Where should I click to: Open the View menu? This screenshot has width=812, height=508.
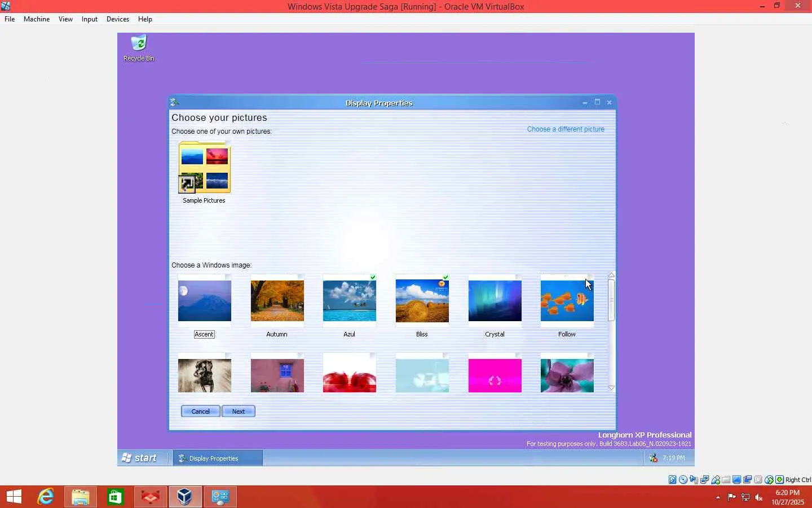pos(65,19)
